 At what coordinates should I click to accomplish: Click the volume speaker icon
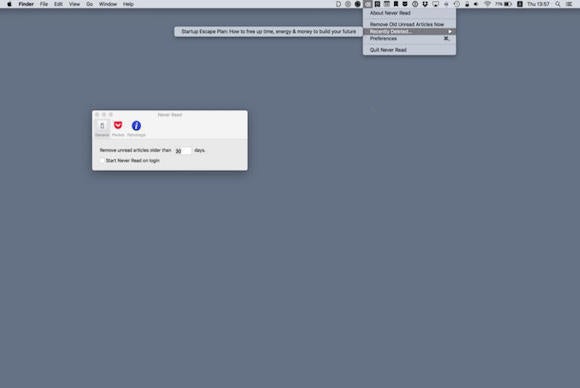pyautogui.click(x=476, y=4)
